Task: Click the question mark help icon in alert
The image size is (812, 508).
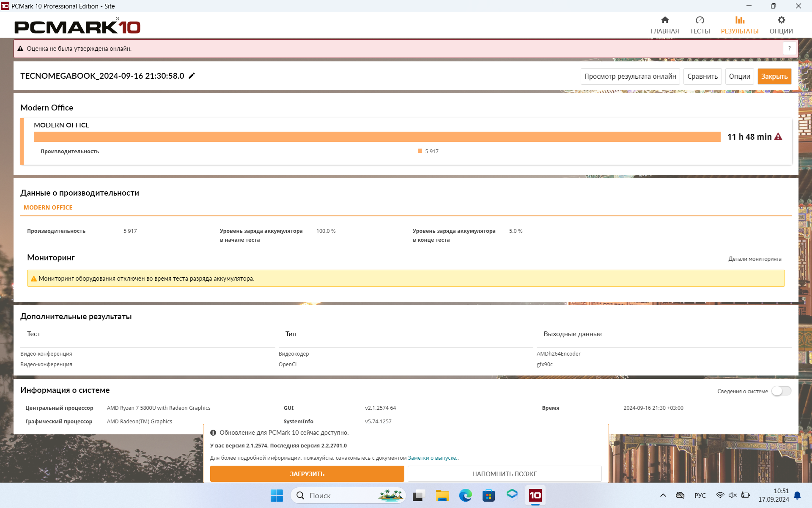Action: [x=789, y=49]
